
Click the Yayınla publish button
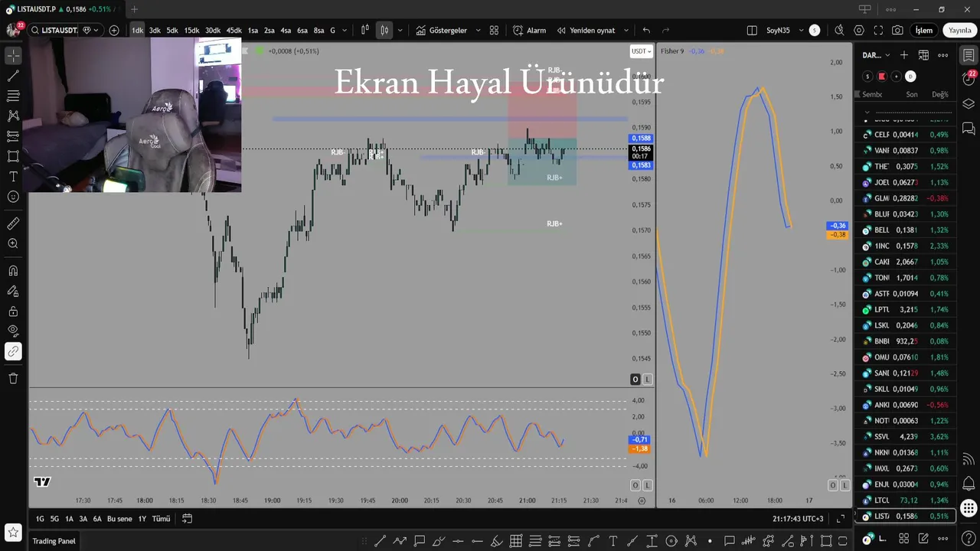pos(959,31)
